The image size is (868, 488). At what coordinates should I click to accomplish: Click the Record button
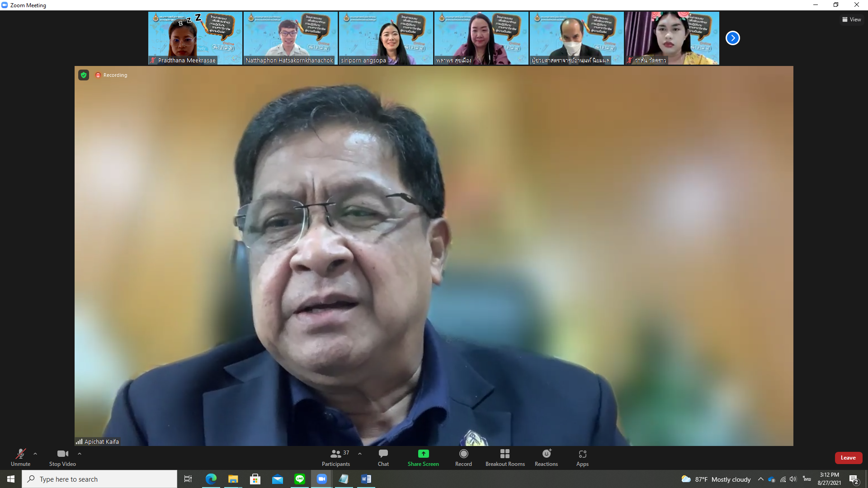coord(463,457)
